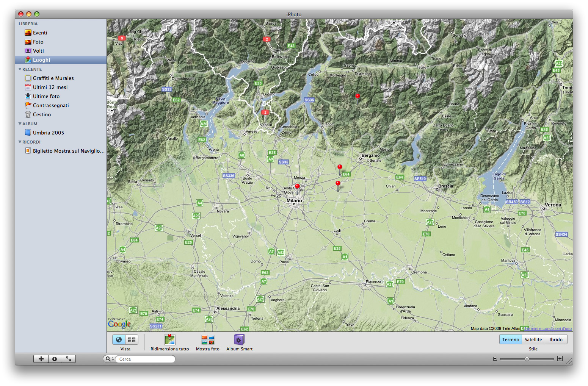588x386 pixels.
Task: Select Ultimi 12 mesi calendar icon
Action: (x=28, y=87)
